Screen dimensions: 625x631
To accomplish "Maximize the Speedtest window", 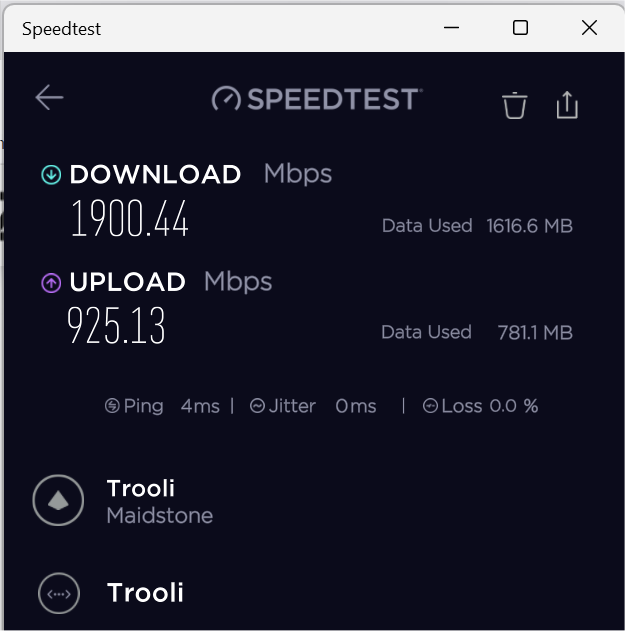I will pos(520,28).
